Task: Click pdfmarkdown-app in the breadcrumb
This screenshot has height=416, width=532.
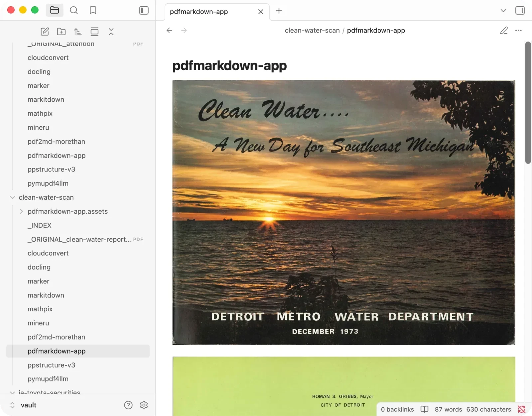Action: pyautogui.click(x=376, y=30)
